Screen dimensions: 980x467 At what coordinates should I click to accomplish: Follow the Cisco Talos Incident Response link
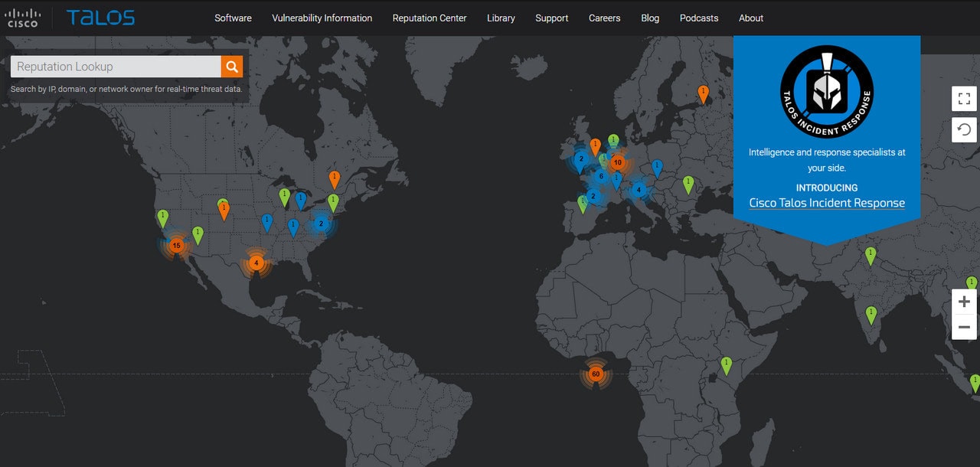(827, 203)
